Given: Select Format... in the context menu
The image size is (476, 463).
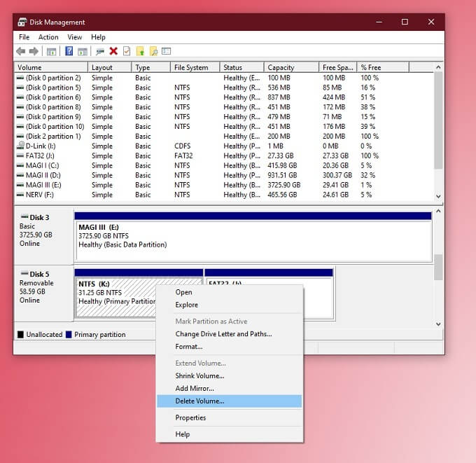Looking at the screenshot, I should click(x=188, y=347).
